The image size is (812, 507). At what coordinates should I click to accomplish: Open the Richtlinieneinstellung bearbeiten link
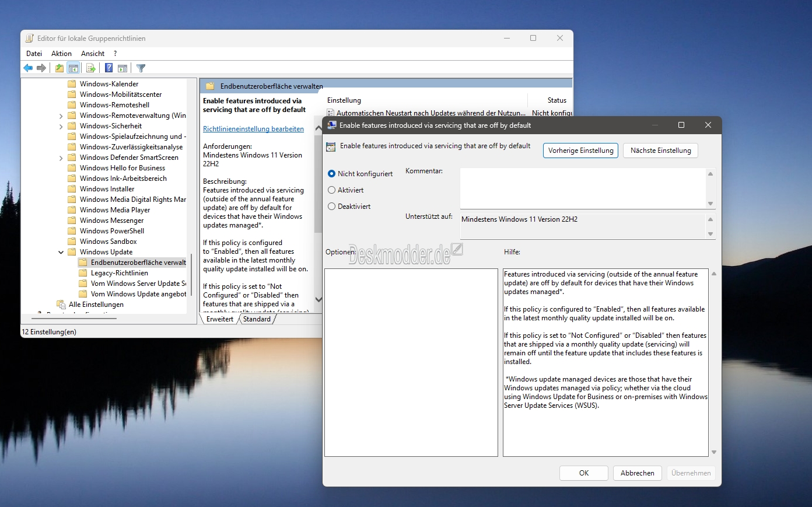(253, 129)
